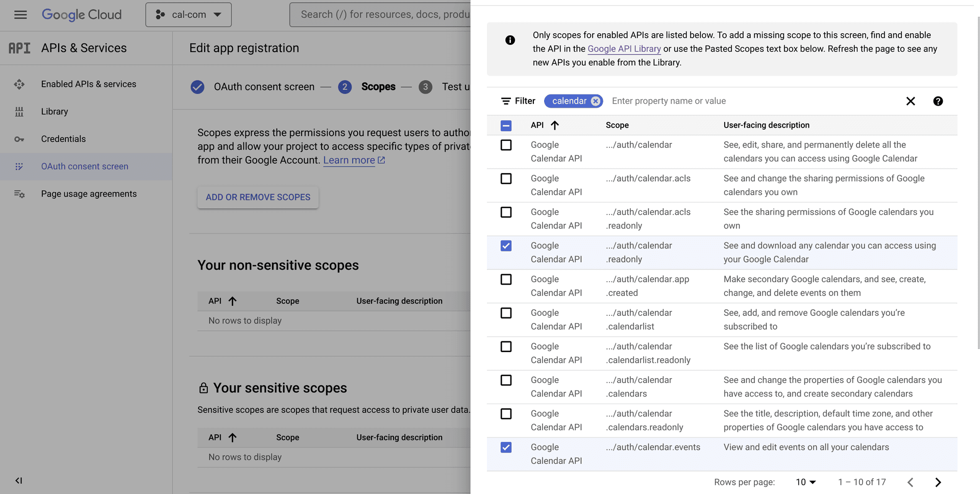This screenshot has width=980, height=494.
Task: Check the calendar.acls scope checkbox
Action: [x=506, y=179]
